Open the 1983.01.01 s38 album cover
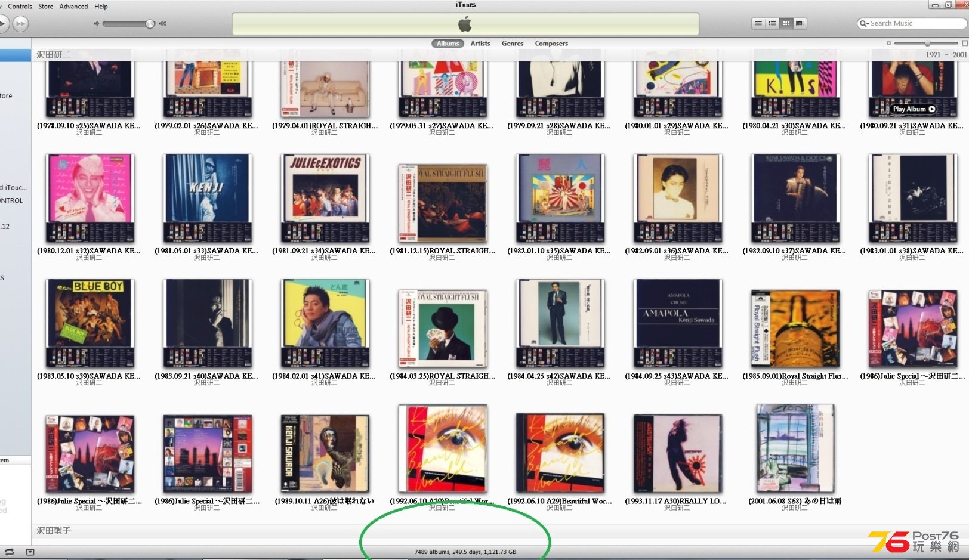The width and height of the screenshot is (969, 560). point(913,198)
